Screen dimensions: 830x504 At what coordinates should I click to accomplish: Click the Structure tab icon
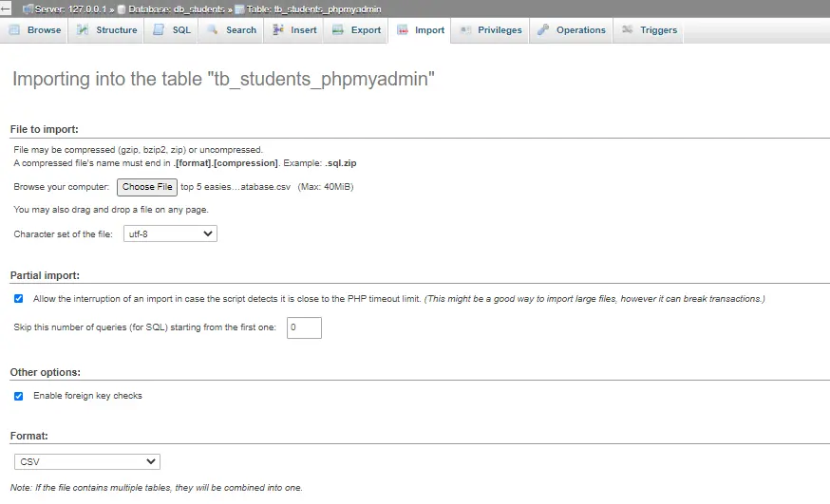(x=84, y=30)
